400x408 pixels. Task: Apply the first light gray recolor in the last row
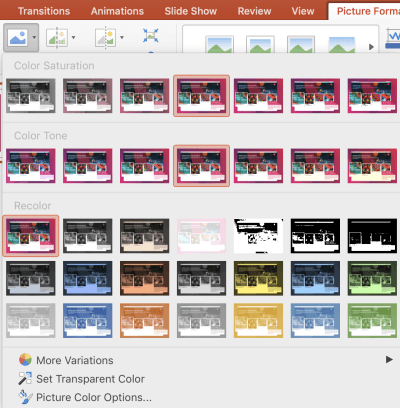point(31,320)
